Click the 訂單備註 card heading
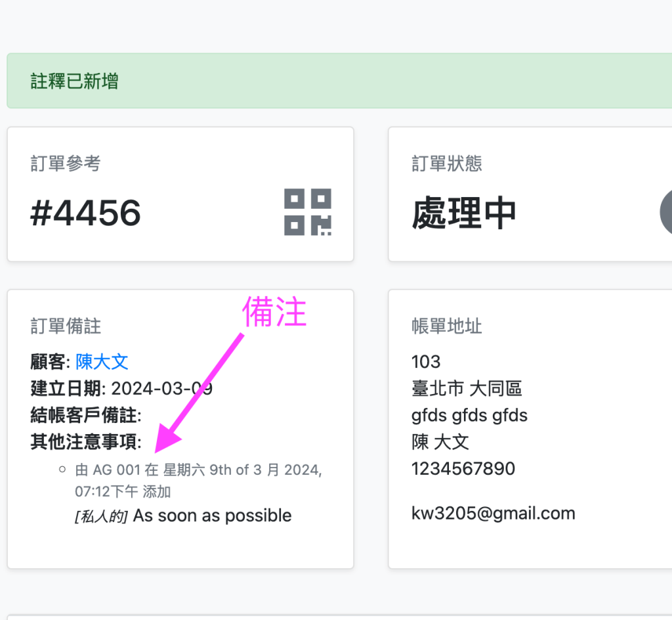The width and height of the screenshot is (672, 620). [66, 326]
